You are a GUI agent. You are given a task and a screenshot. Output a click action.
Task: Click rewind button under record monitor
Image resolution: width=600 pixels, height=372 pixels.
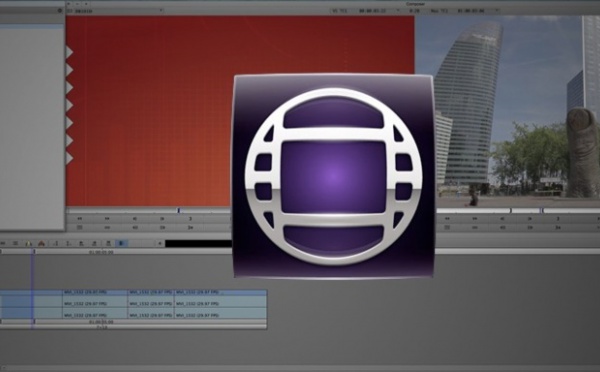447,219
